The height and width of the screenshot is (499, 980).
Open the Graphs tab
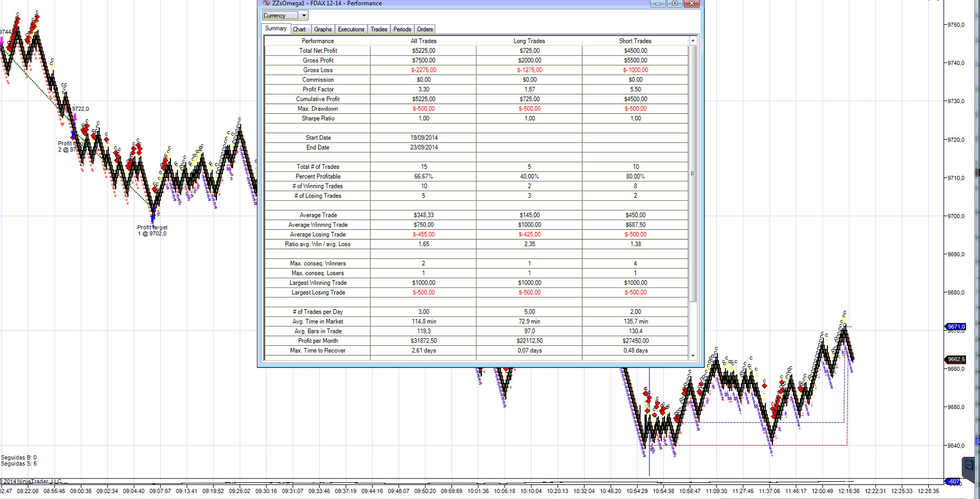click(x=323, y=29)
